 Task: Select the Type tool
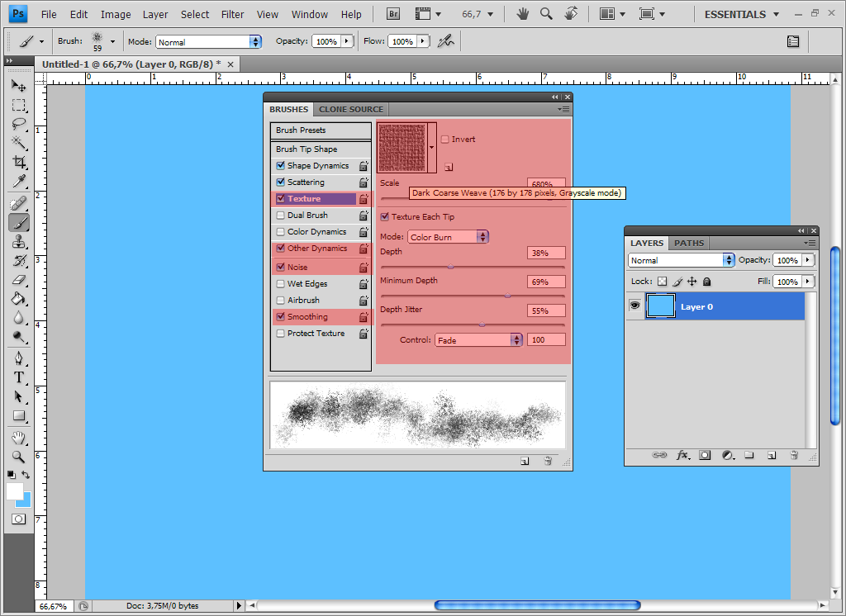point(18,377)
